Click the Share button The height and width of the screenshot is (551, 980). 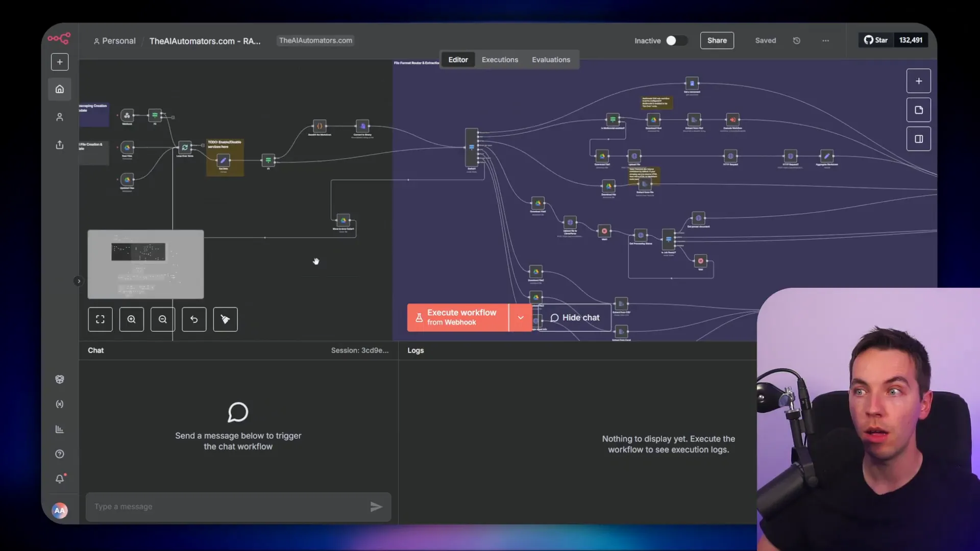point(717,40)
